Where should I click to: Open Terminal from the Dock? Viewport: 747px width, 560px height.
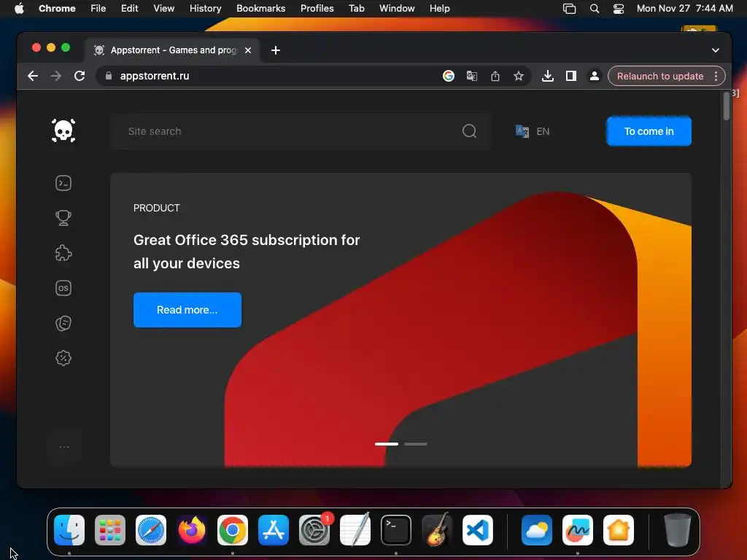pos(396,530)
